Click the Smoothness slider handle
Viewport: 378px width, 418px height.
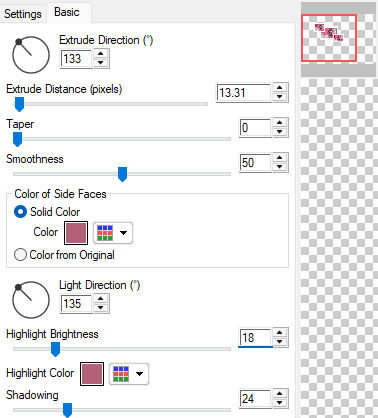(x=123, y=174)
